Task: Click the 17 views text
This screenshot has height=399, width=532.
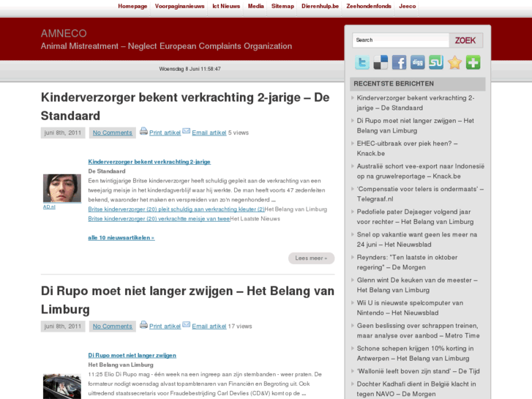Action: coord(240,327)
